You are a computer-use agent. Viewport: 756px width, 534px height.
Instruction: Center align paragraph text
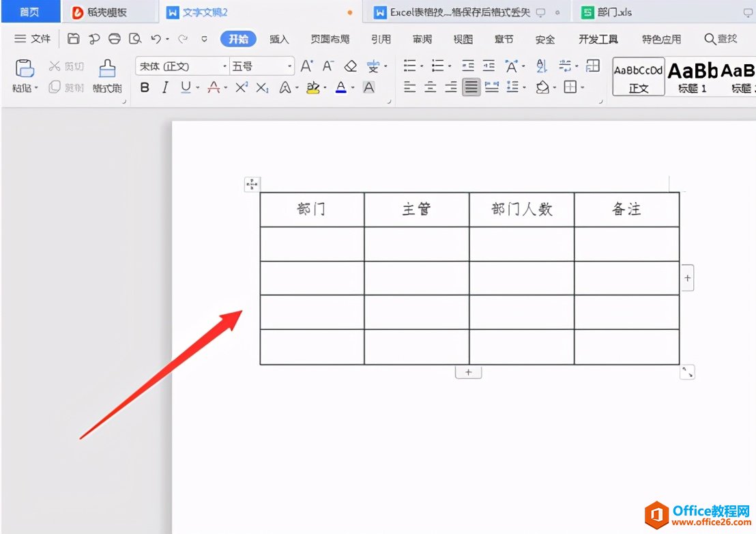click(x=430, y=87)
